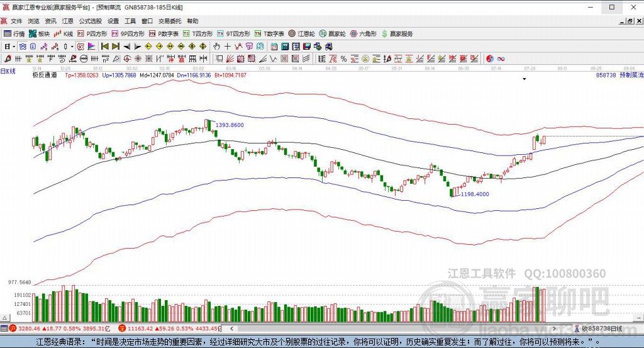644x348 pixels.
Task: Jump to the first bar icon
Action: pyautogui.click(x=105, y=47)
